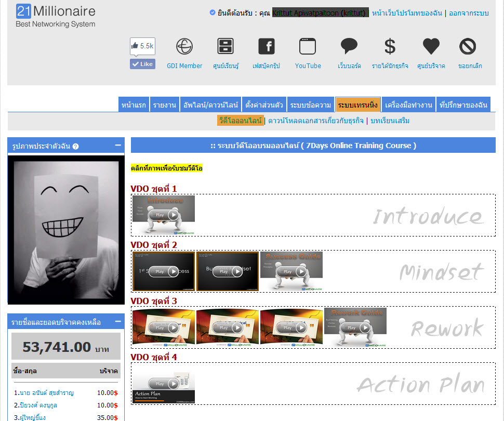The image size is (504, 421).
Task: Open the heart donation center icon
Action: pos(431,46)
